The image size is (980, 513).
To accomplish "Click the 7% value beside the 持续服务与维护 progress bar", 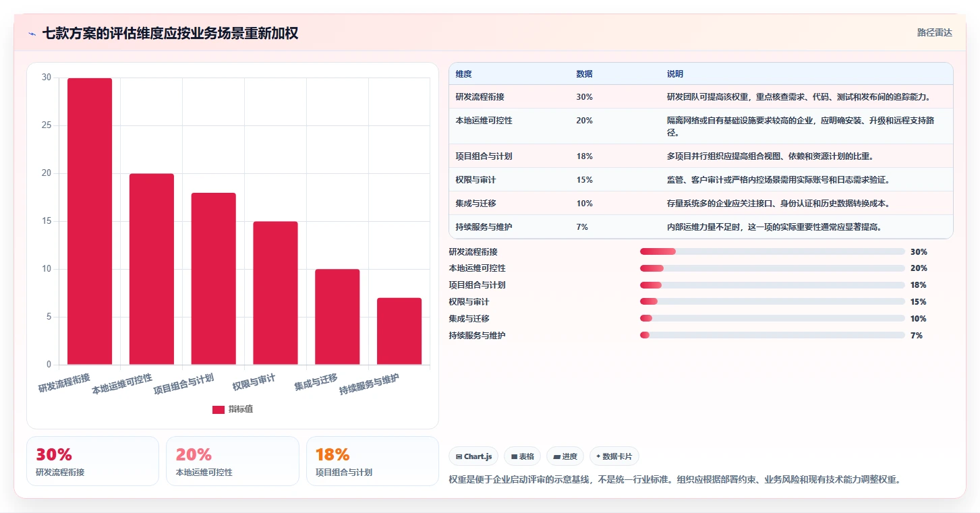I will (917, 335).
